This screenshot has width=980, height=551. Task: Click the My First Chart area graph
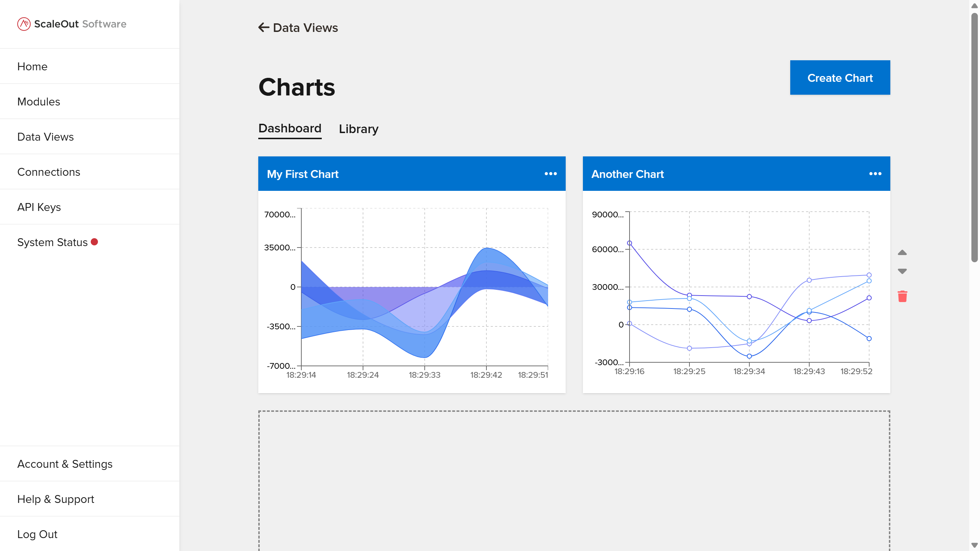pos(425,287)
